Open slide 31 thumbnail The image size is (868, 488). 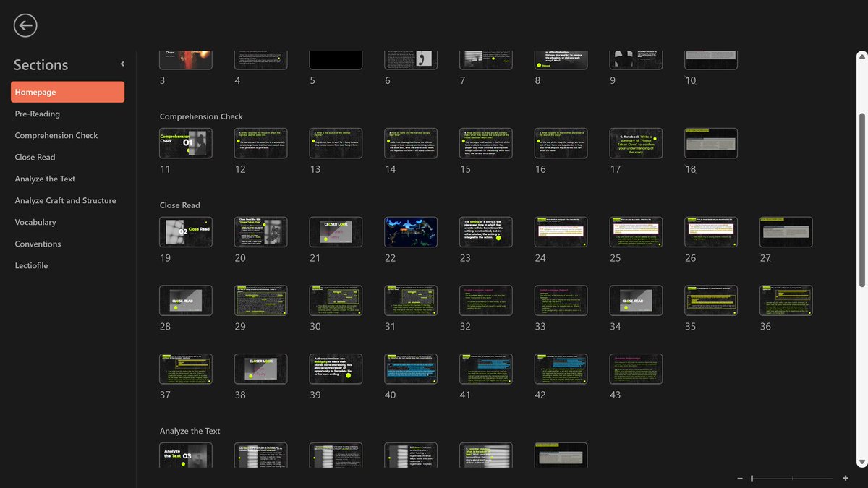click(411, 300)
